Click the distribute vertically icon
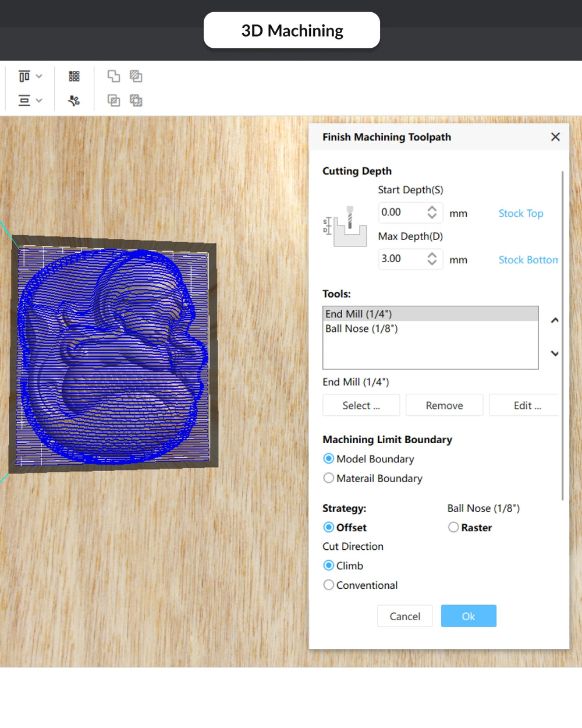 [x=24, y=101]
